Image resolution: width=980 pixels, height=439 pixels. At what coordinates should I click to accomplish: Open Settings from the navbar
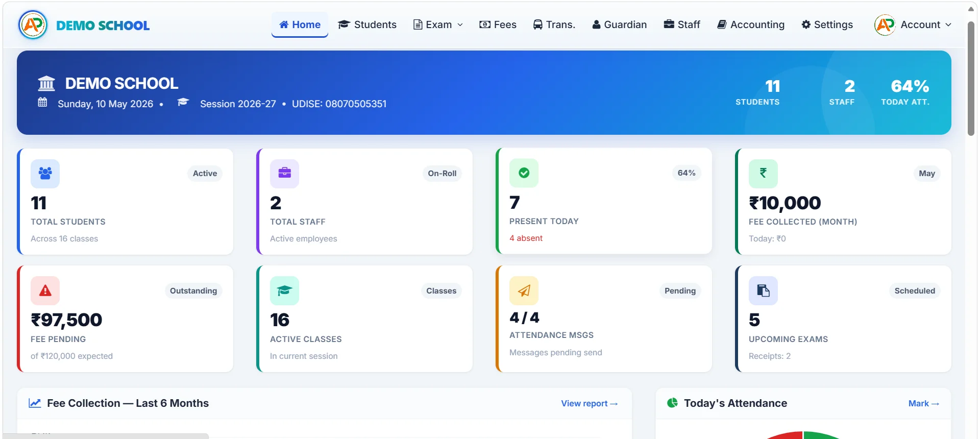827,25
